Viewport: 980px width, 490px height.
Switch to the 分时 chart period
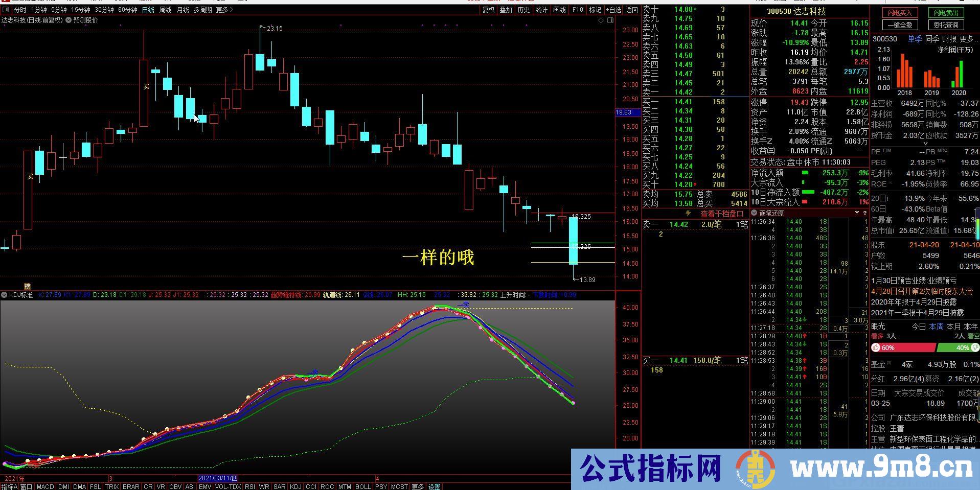click(20, 10)
